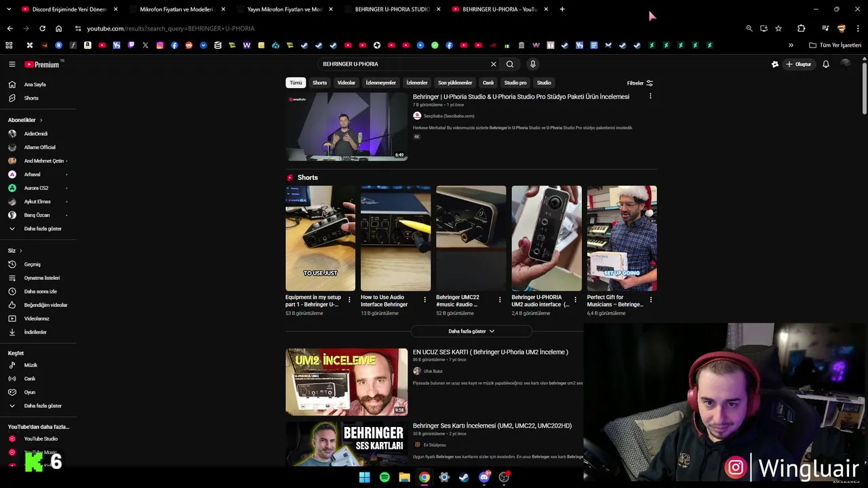Viewport: 868px width, 488px height.
Task: Open Oyun gaming in the Keşfet section
Action: tap(30, 392)
